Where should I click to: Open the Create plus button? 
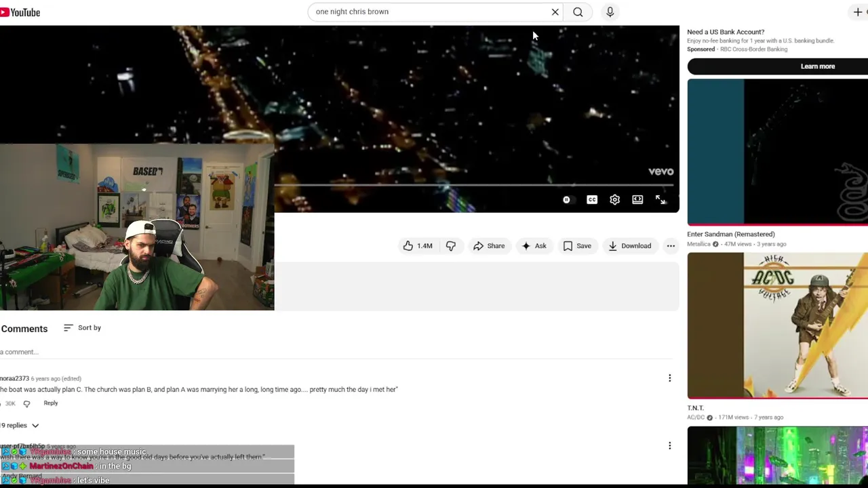tap(858, 12)
